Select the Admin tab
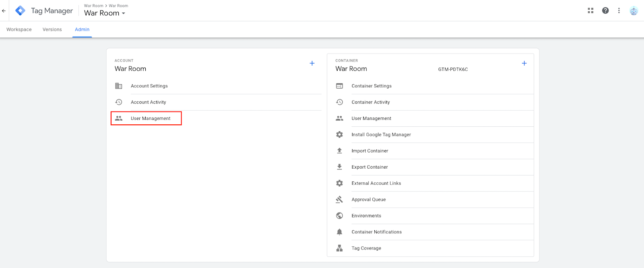The image size is (644, 268). [82, 29]
